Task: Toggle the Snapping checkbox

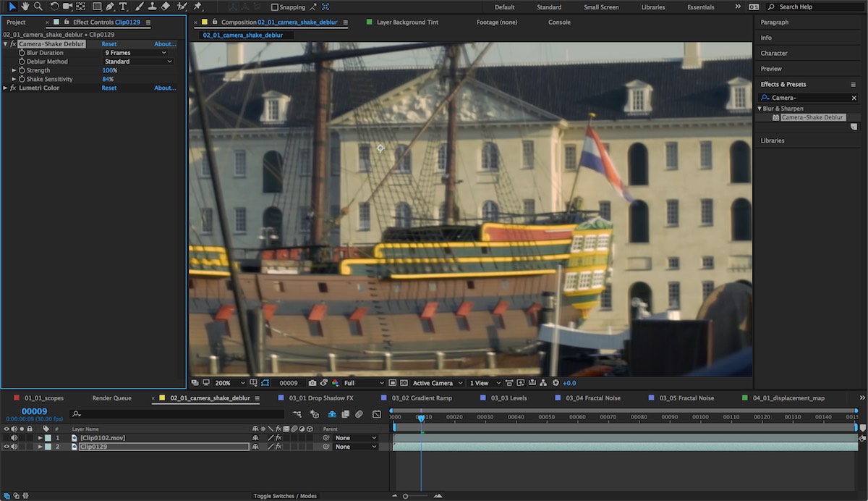Action: (x=275, y=7)
